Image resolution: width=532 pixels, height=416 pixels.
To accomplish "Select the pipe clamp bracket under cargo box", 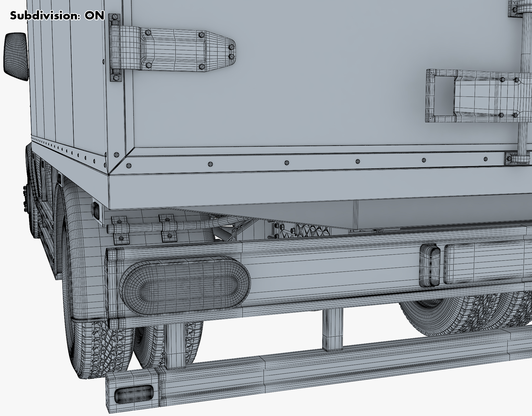I will tap(120, 228).
